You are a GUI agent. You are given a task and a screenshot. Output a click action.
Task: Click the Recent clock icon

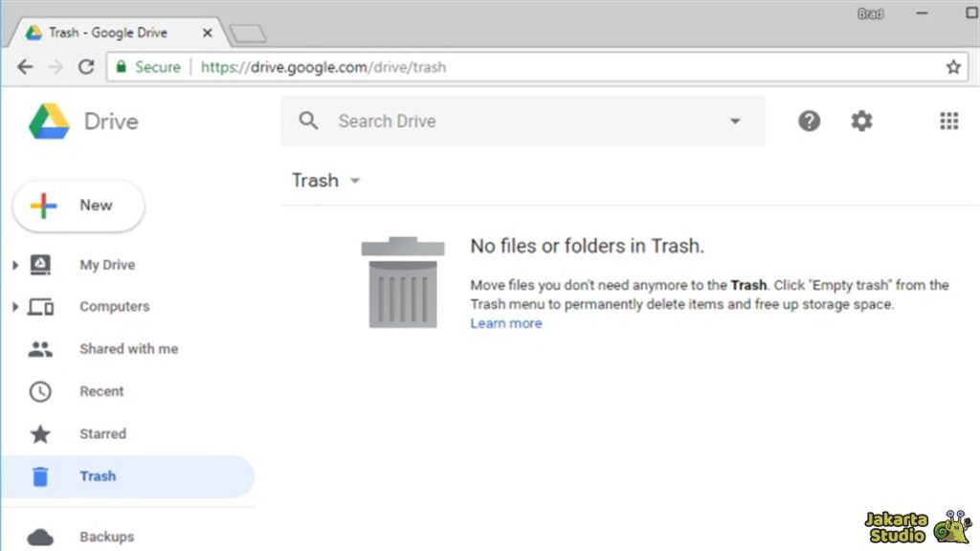pyautogui.click(x=40, y=391)
